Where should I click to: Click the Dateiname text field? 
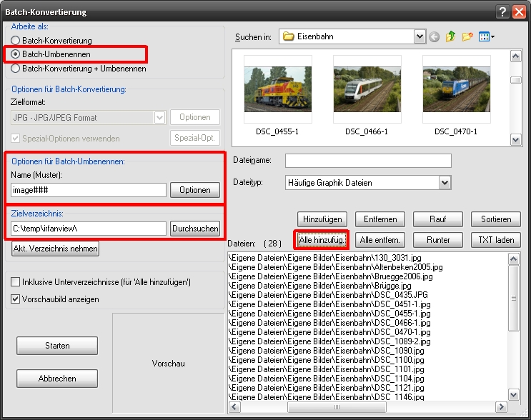368,161
